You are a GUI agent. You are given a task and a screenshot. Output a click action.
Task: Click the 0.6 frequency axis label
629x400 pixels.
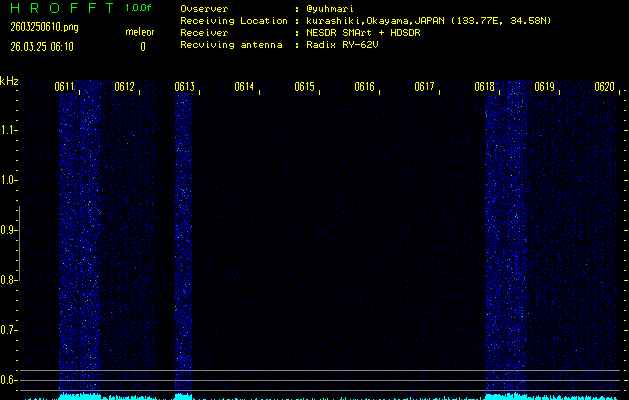tap(7, 380)
